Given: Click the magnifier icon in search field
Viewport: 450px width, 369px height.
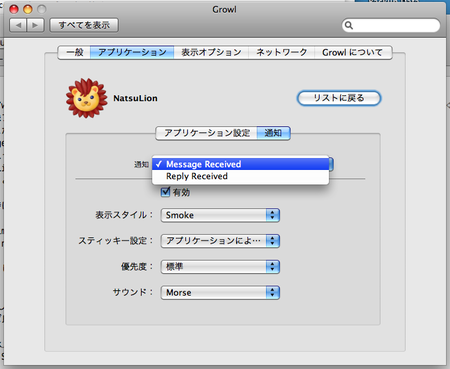Looking at the screenshot, I should [x=349, y=25].
